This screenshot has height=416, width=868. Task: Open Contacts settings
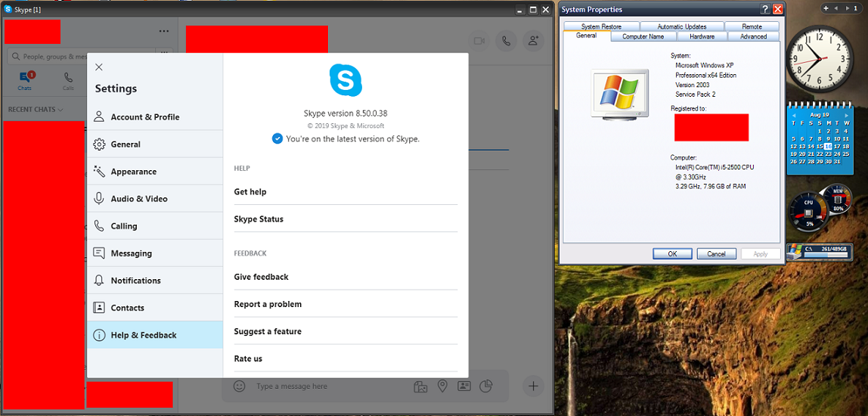pos(155,307)
